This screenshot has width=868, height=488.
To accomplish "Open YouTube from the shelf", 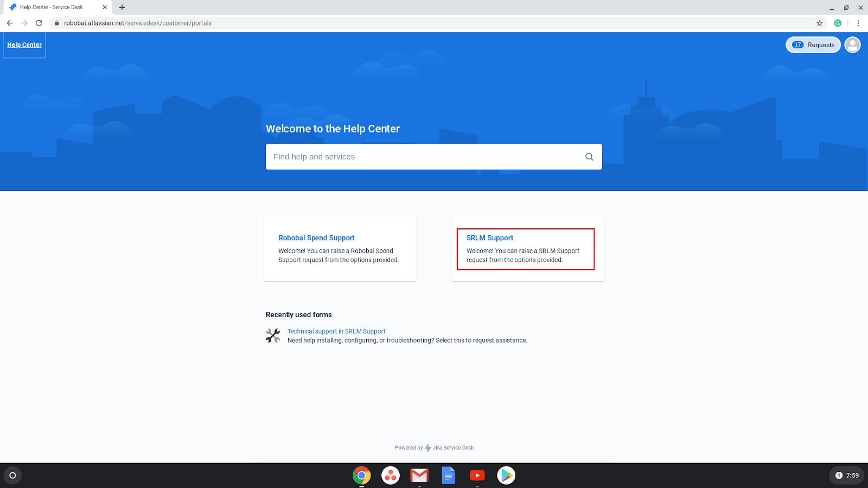I will 477,476.
